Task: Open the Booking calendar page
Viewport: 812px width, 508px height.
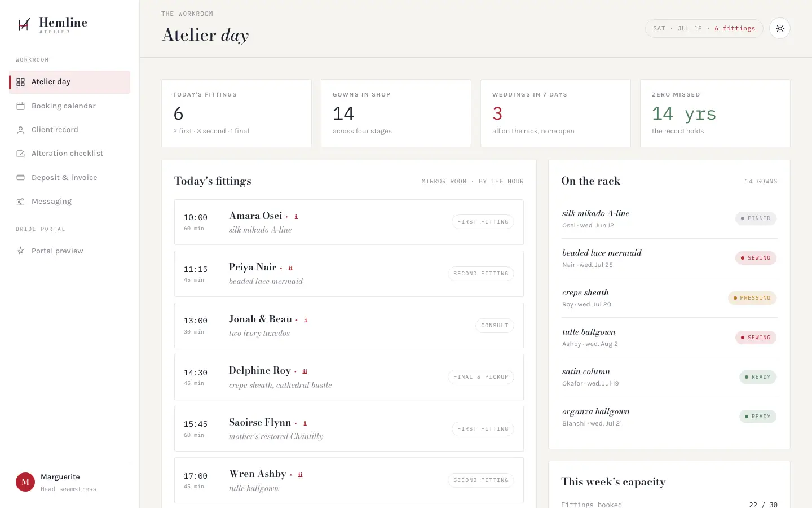Action: coord(69,106)
